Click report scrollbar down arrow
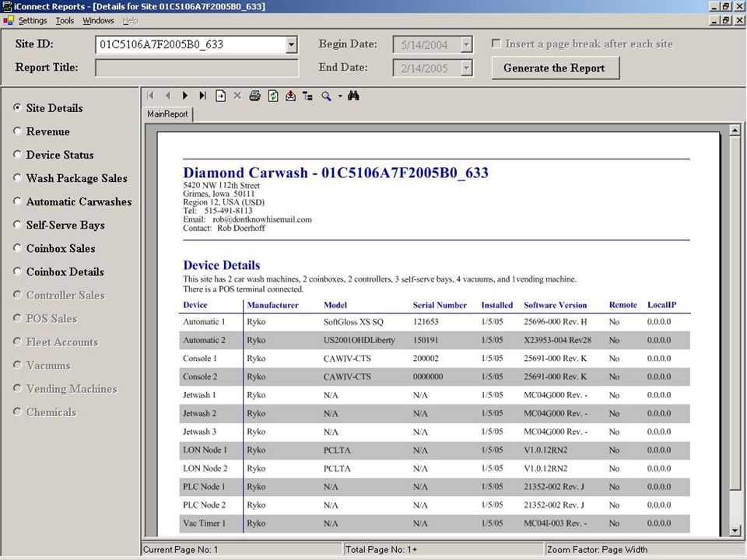The image size is (747, 560). click(x=734, y=530)
